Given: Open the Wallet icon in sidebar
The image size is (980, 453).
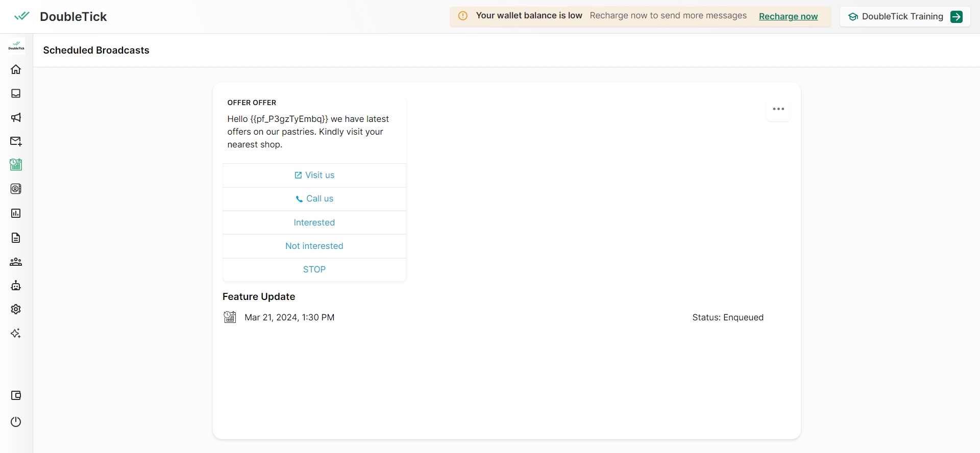Looking at the screenshot, I should [16, 395].
